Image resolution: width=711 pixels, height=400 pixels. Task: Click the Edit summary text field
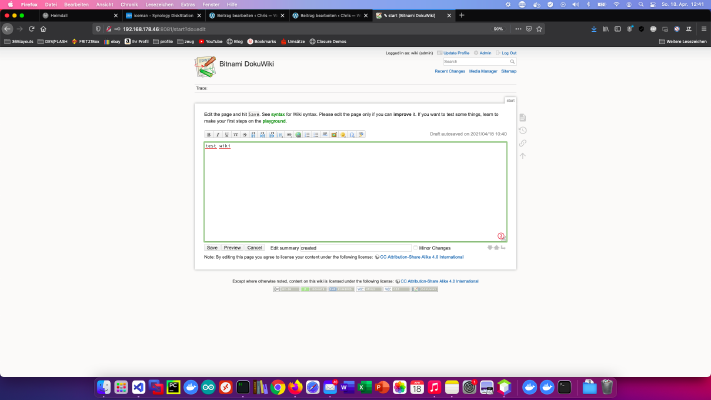point(356,248)
